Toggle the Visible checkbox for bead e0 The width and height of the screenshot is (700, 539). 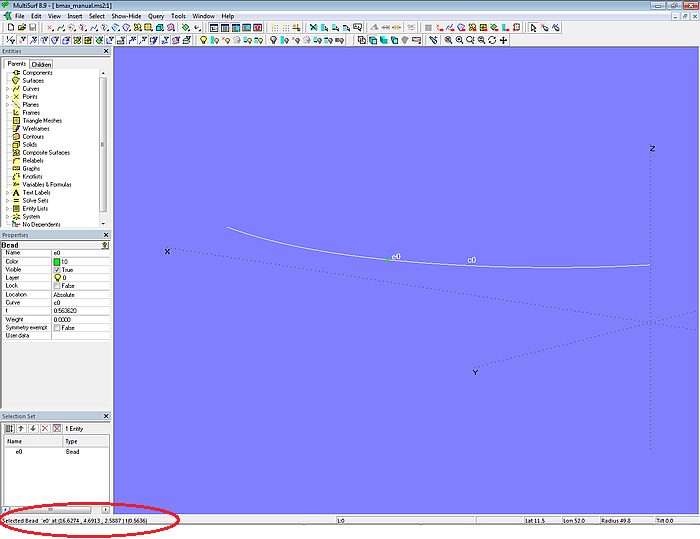[x=57, y=270]
